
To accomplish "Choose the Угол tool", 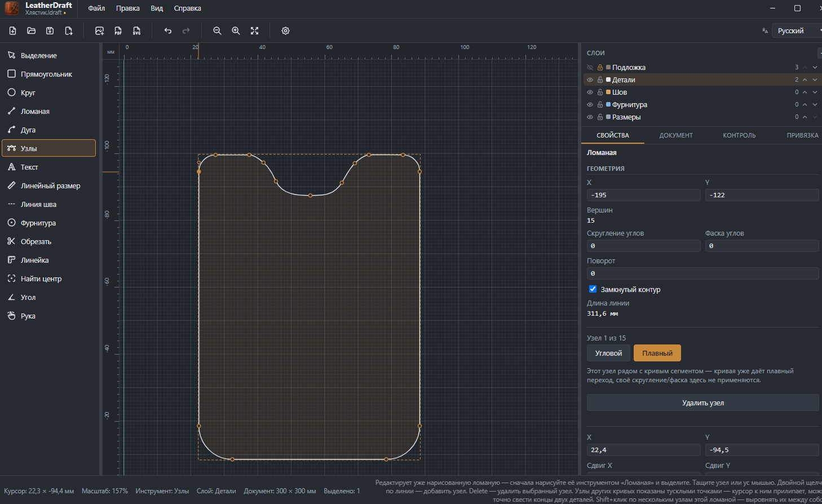I will coord(49,297).
